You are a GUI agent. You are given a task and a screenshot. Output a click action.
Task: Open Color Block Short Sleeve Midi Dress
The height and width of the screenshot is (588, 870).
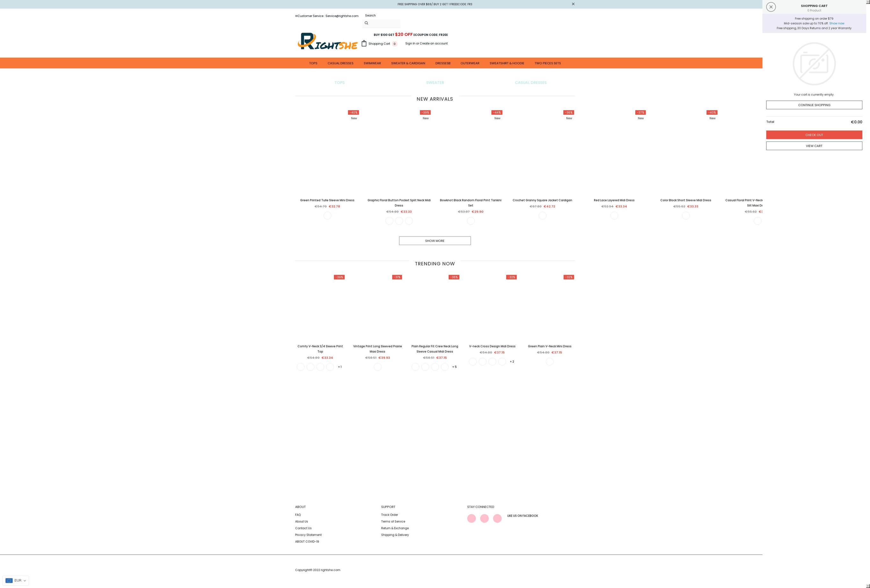[x=685, y=200]
